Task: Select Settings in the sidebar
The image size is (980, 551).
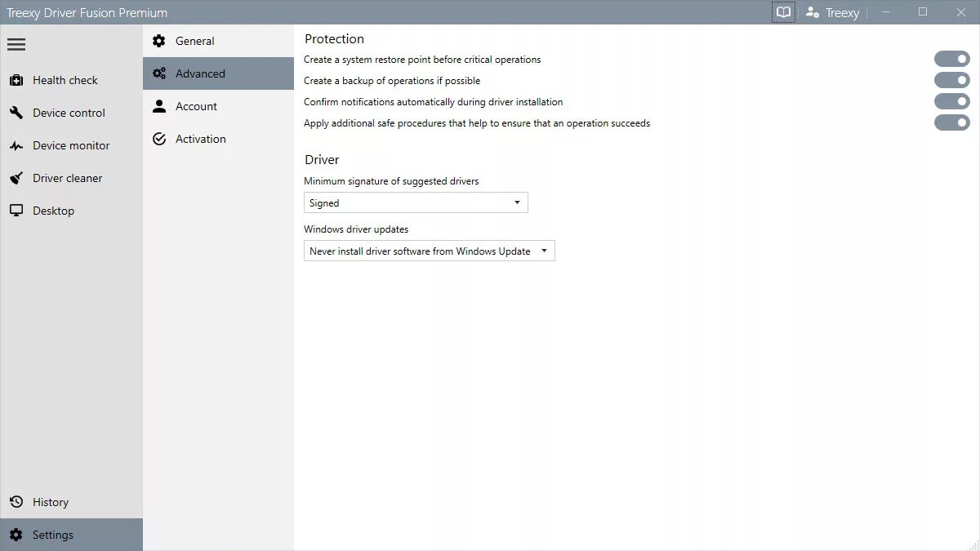Action: [x=71, y=535]
